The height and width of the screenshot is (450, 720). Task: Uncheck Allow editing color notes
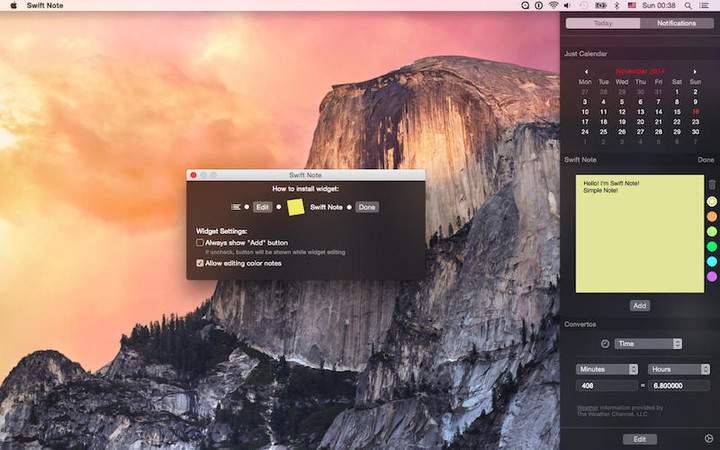200,263
